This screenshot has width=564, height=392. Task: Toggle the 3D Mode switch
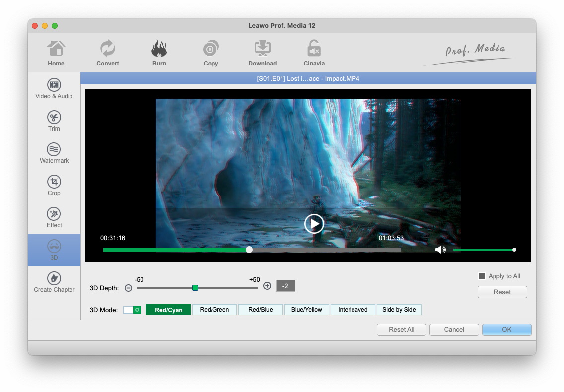(x=132, y=310)
